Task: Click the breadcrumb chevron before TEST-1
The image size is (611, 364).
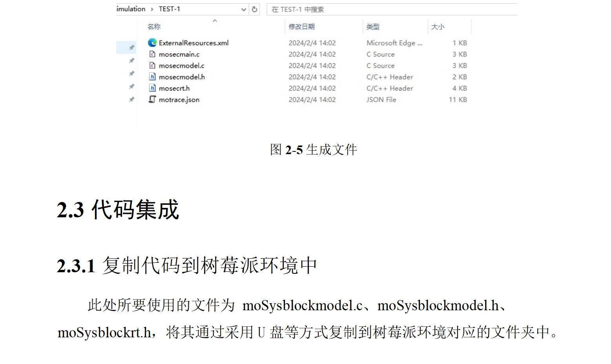Action: tap(152, 9)
